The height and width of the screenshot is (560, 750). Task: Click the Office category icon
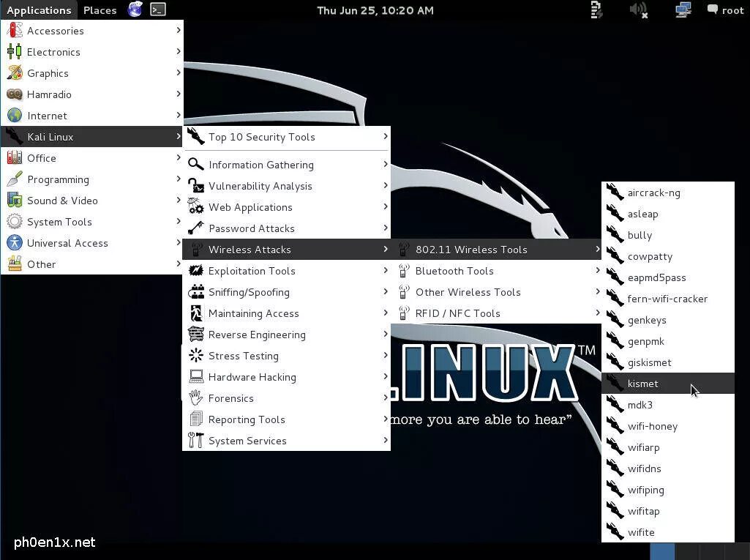click(x=15, y=158)
